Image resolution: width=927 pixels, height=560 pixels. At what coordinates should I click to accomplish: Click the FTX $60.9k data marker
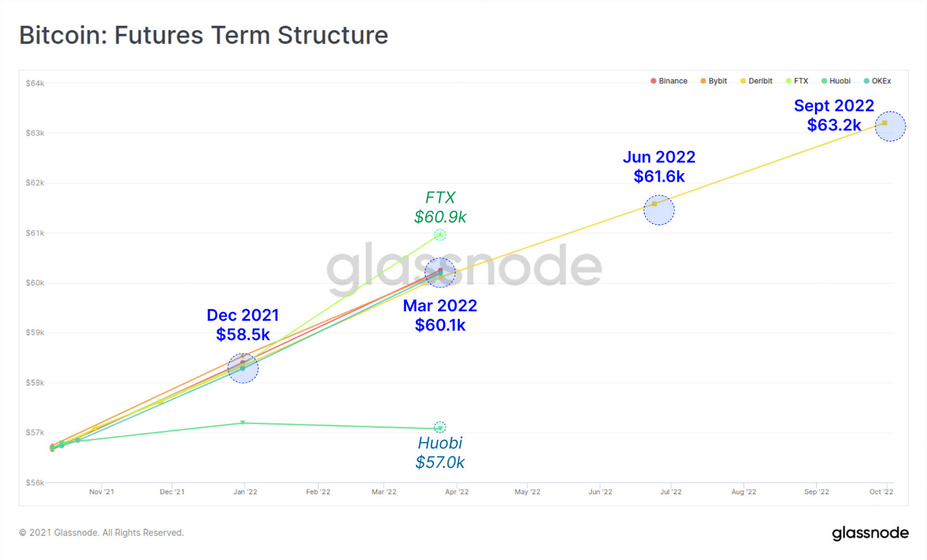click(440, 235)
